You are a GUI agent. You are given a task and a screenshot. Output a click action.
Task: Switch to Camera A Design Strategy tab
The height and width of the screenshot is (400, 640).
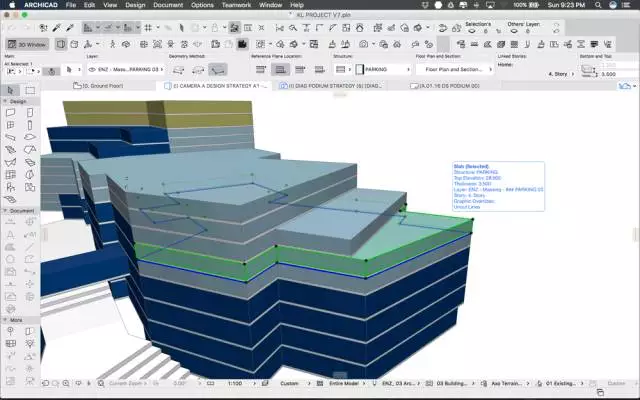tap(215, 87)
